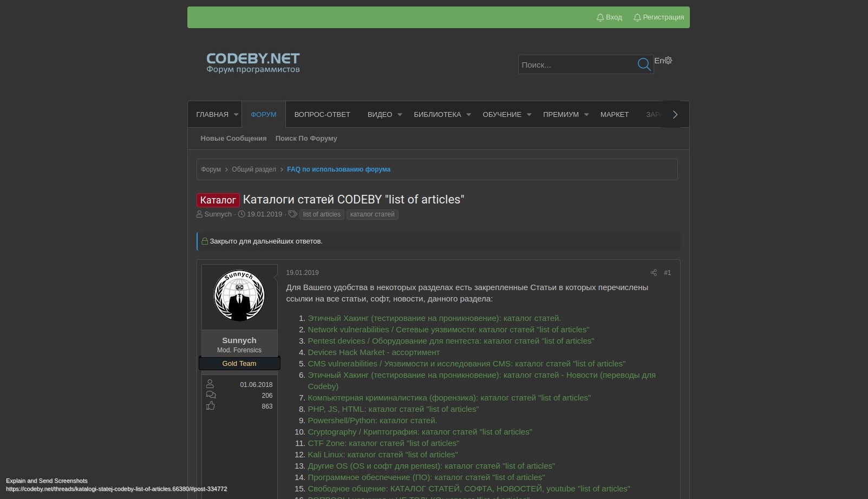868x499 pixels.
Task: Click the 'list of articles' tag
Action: 322,214
